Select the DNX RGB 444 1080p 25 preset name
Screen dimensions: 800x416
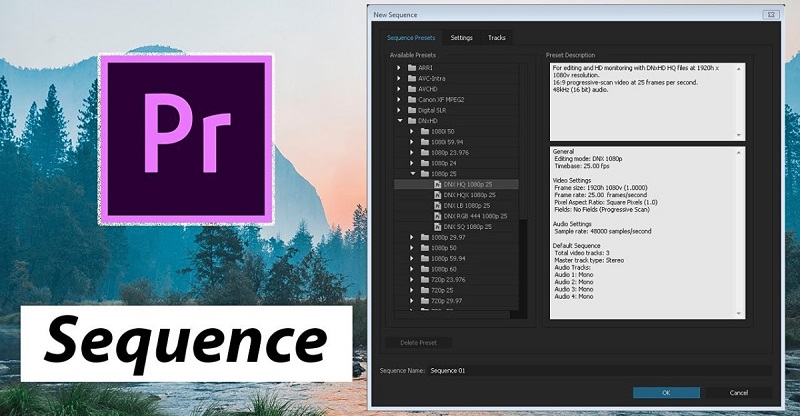[x=476, y=216]
